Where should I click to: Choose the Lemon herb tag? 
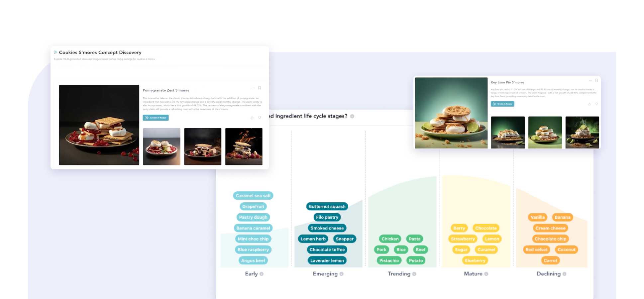(313, 239)
